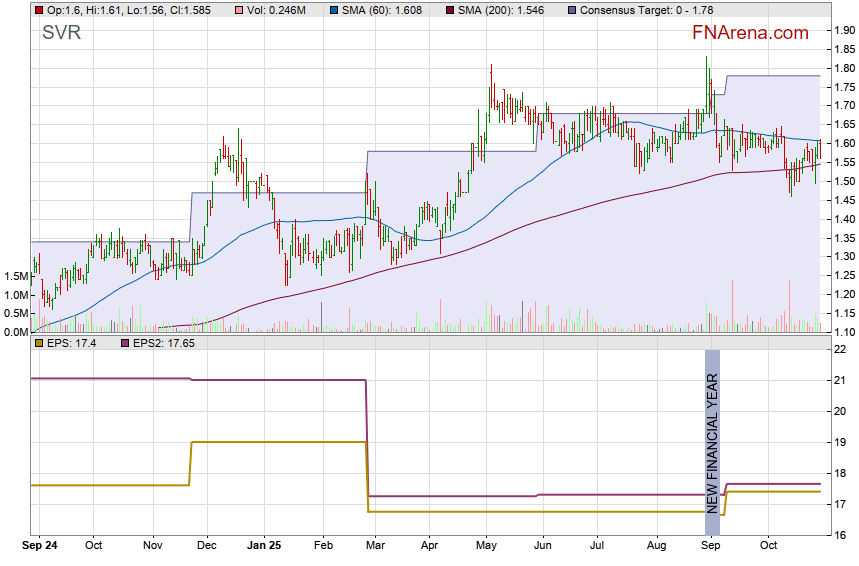Screen dimensions: 859x566
Task: Click the 1.90 price axis label
Action: pyautogui.click(x=844, y=30)
